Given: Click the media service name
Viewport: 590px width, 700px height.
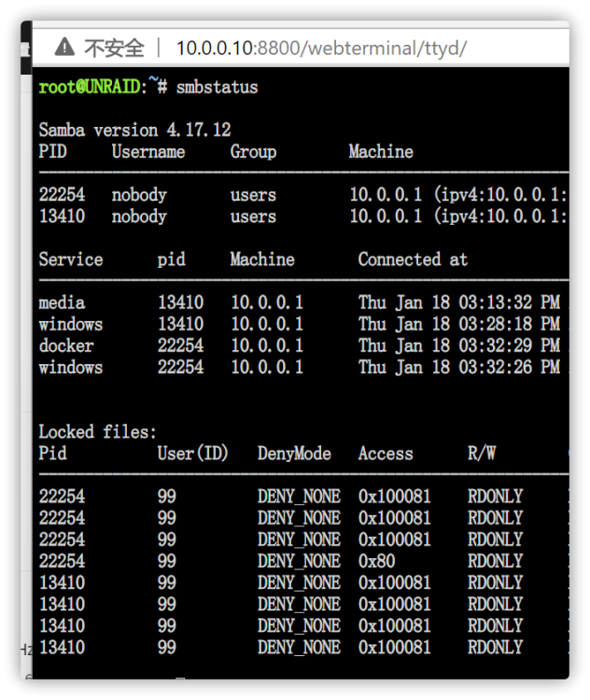Looking at the screenshot, I should coord(62,302).
